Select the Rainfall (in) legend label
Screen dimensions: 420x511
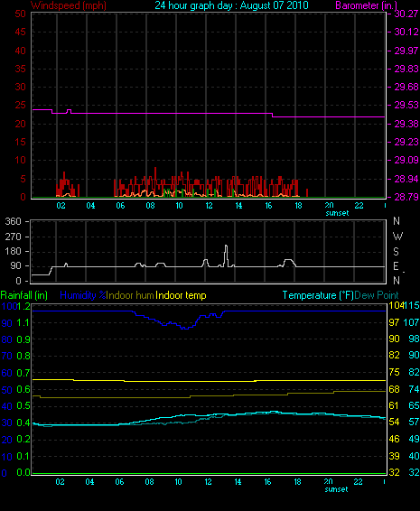24,295
